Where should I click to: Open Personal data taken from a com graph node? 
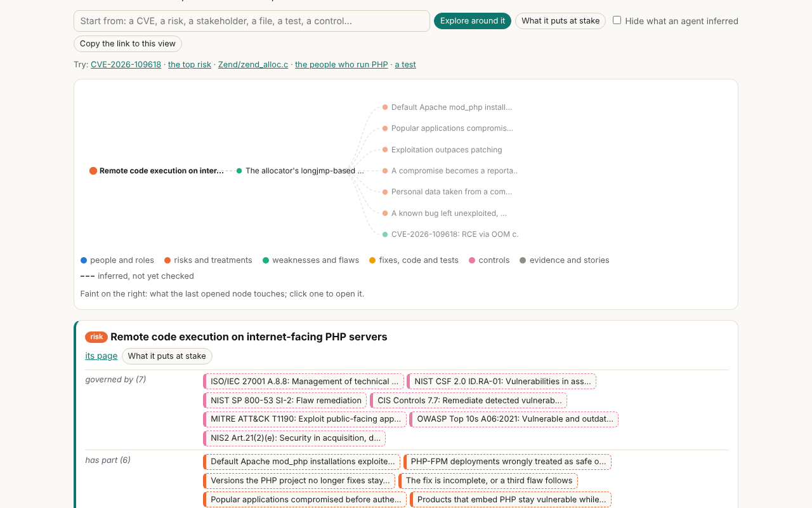point(447,192)
